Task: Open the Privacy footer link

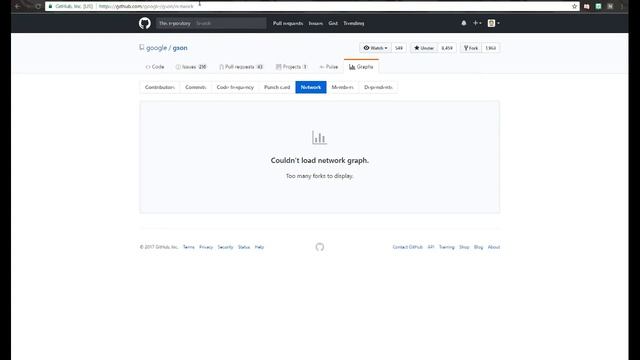Action: click(206, 247)
